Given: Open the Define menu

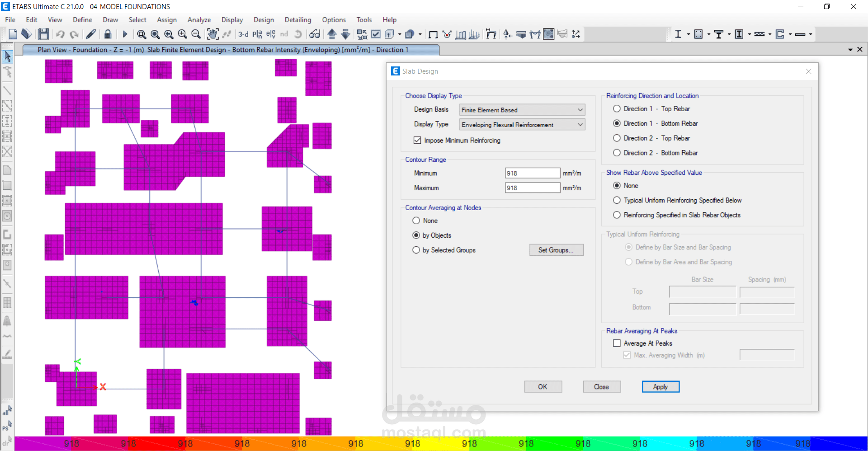Looking at the screenshot, I should (x=82, y=20).
